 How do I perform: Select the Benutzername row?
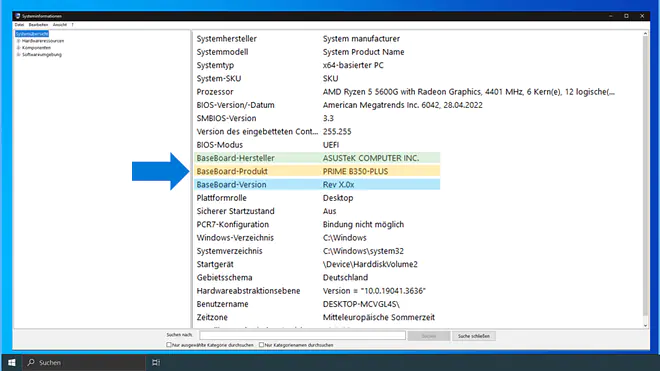[418, 304]
